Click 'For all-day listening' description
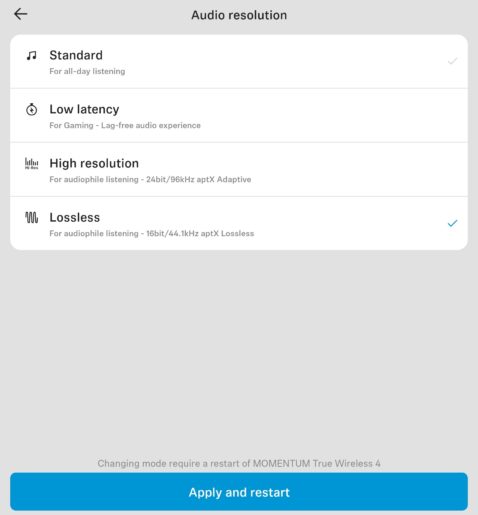This screenshot has width=478, height=515. pyautogui.click(x=87, y=71)
